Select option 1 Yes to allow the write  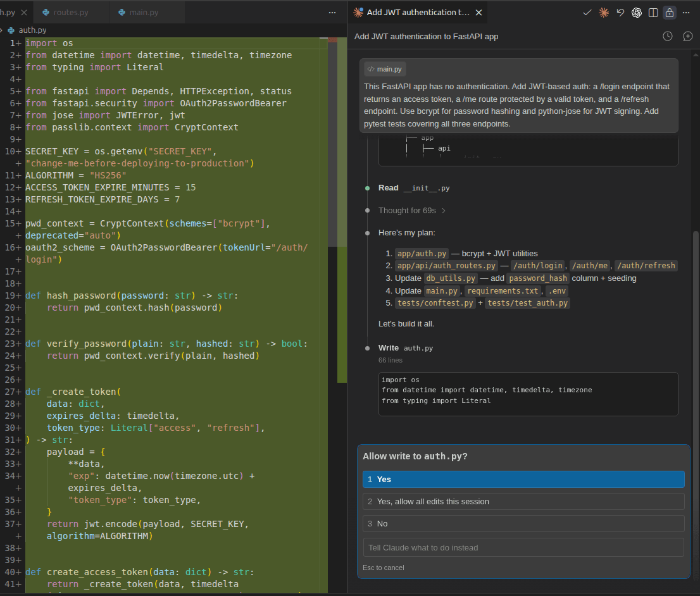click(x=523, y=479)
